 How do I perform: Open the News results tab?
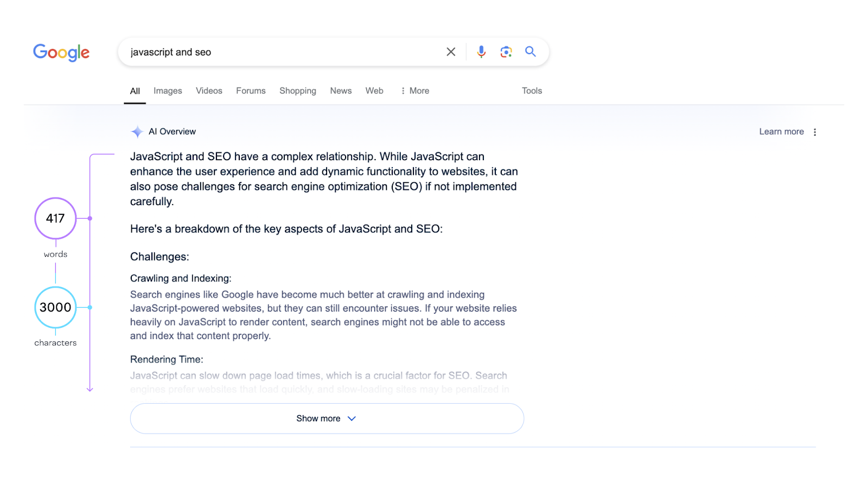341,91
